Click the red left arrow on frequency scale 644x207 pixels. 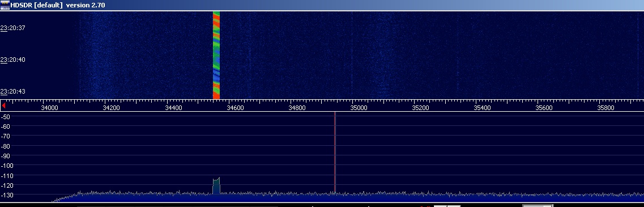(4, 106)
